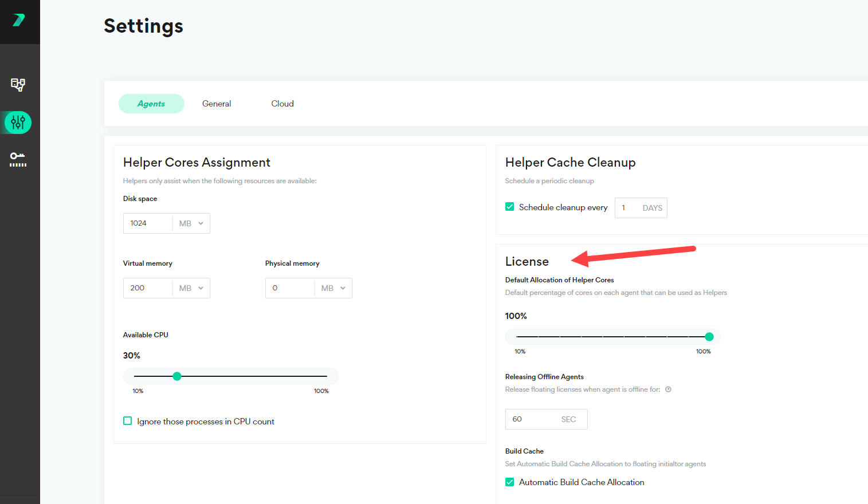
Task: Enable Ignore those processes in CPU count
Action: [x=128, y=421]
